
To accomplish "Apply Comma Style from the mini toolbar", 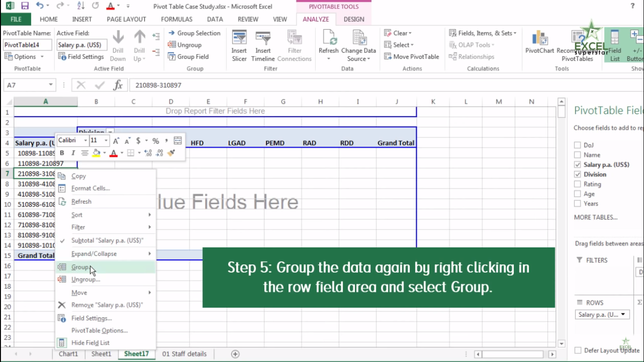I will coord(166,140).
